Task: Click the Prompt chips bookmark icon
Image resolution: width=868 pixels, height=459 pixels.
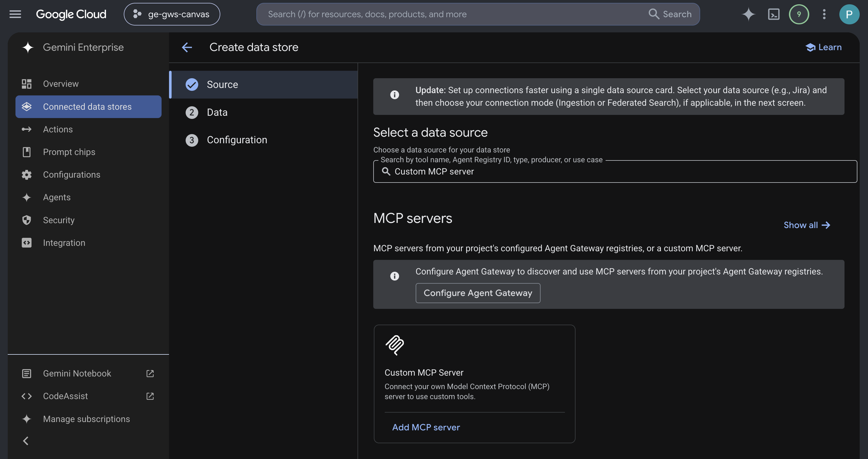Action: point(27,152)
